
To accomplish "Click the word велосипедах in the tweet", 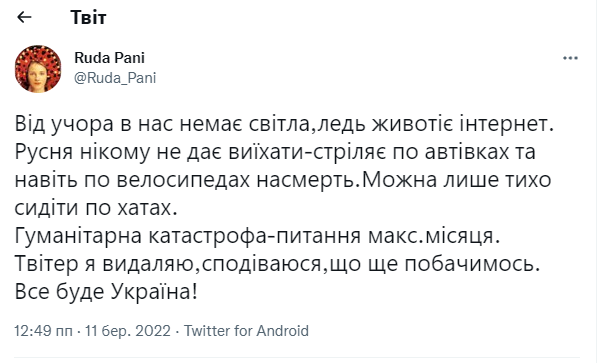I will (x=183, y=180).
